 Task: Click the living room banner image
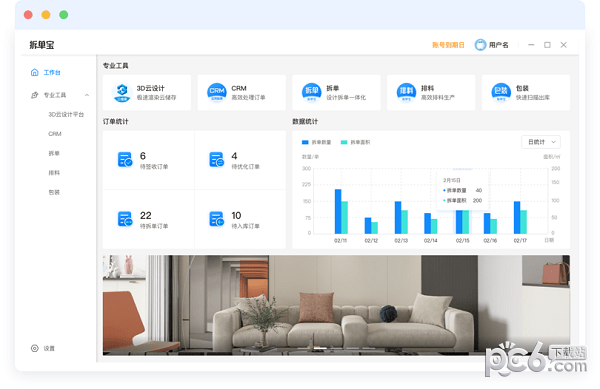[x=336, y=305]
